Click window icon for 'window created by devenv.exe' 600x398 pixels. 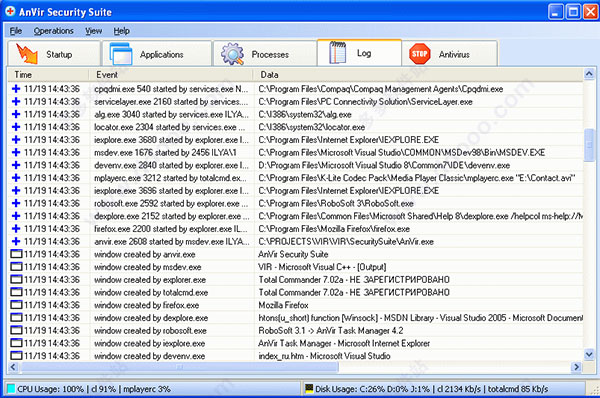(16, 356)
